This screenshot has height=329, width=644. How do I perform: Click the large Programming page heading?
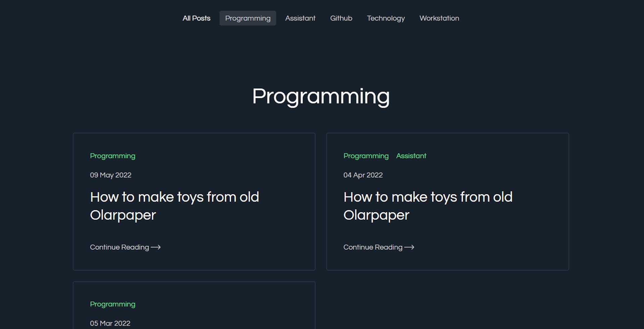[x=321, y=97]
